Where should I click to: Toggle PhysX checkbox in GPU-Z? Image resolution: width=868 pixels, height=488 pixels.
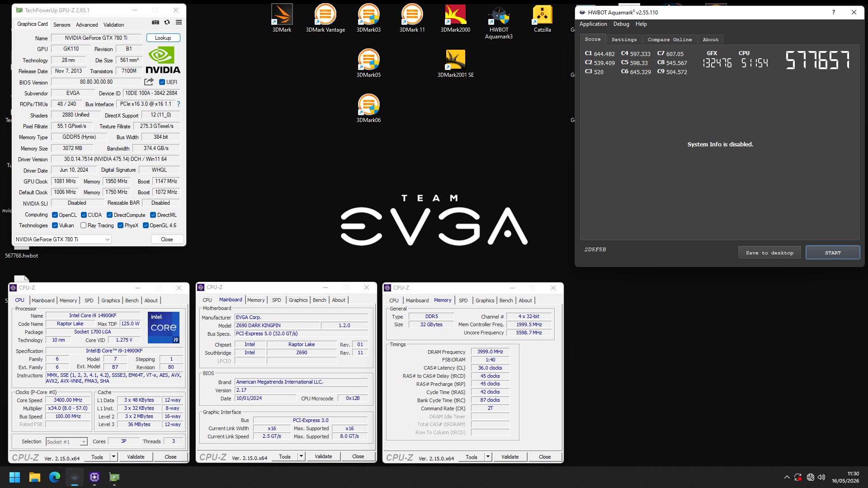120,225
